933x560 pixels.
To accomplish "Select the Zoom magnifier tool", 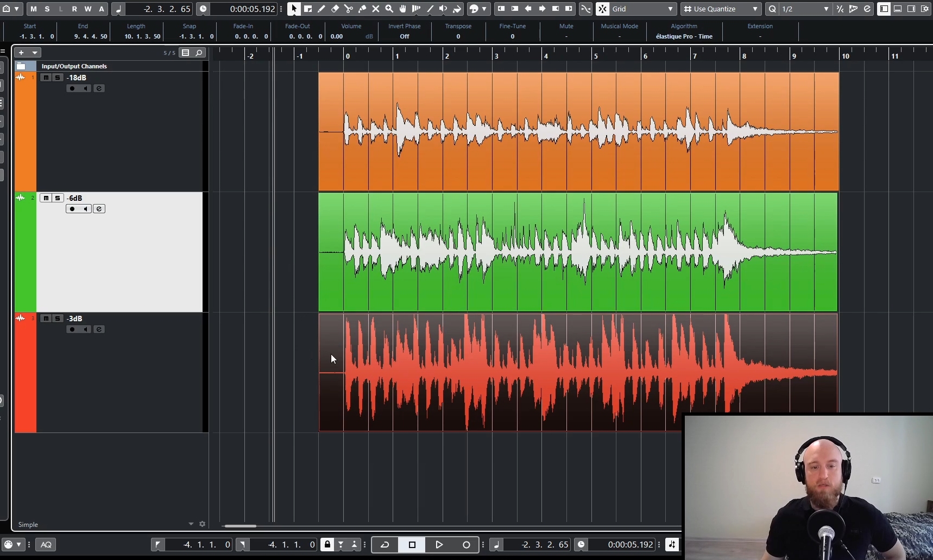I will pos(389,9).
